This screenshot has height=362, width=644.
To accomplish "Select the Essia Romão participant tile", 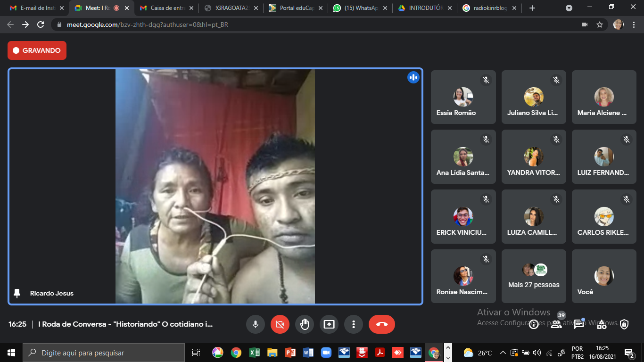I will (463, 97).
